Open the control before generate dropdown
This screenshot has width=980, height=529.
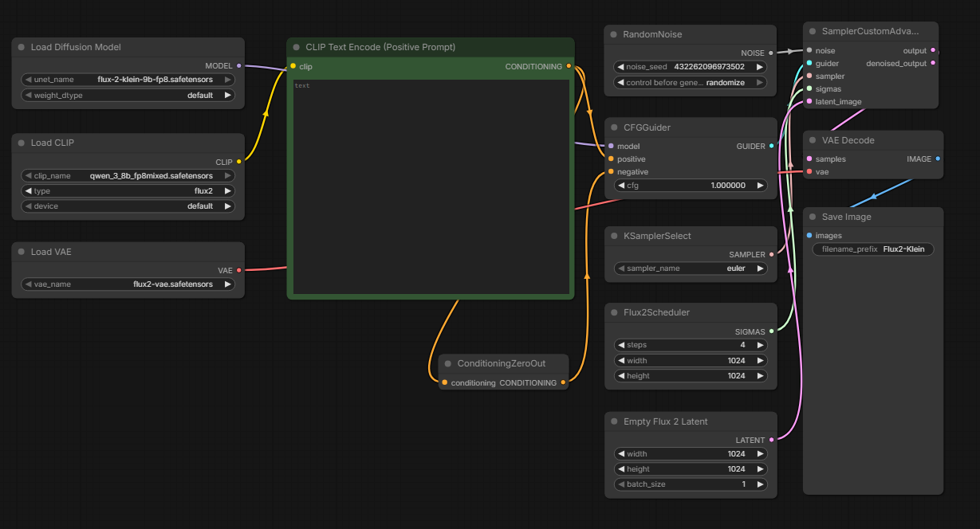(x=691, y=83)
